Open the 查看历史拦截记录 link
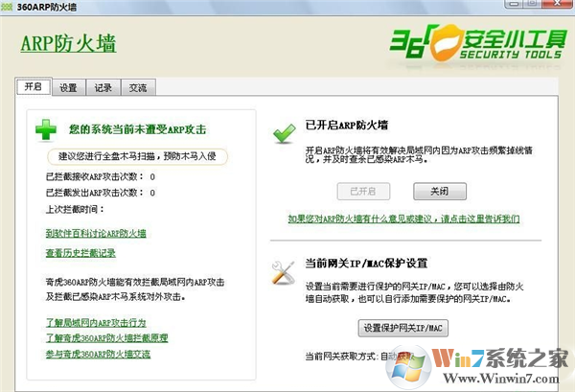Image resolution: width=575 pixels, height=392 pixels. pos(80,253)
